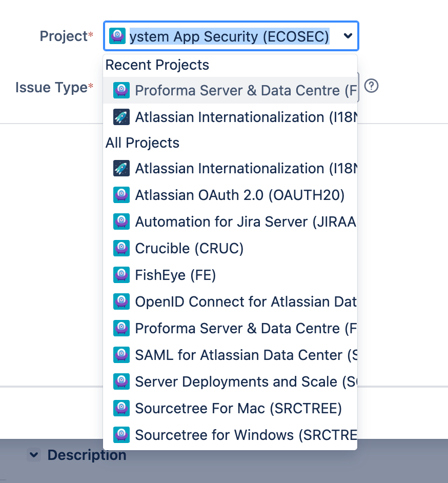The height and width of the screenshot is (483, 448).
Task: Click the project avatar inside the Project field
Action: [117, 36]
